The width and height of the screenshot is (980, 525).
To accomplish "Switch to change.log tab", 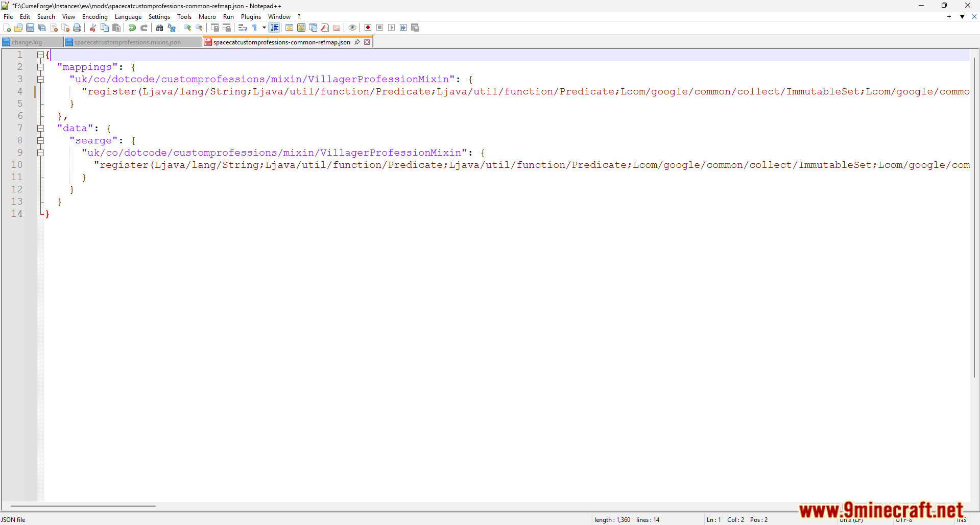I will 32,42.
